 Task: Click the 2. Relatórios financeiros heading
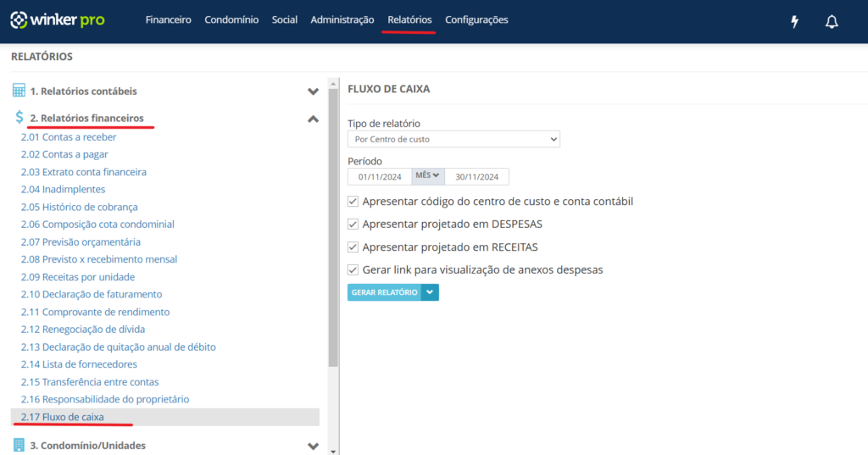coord(87,118)
